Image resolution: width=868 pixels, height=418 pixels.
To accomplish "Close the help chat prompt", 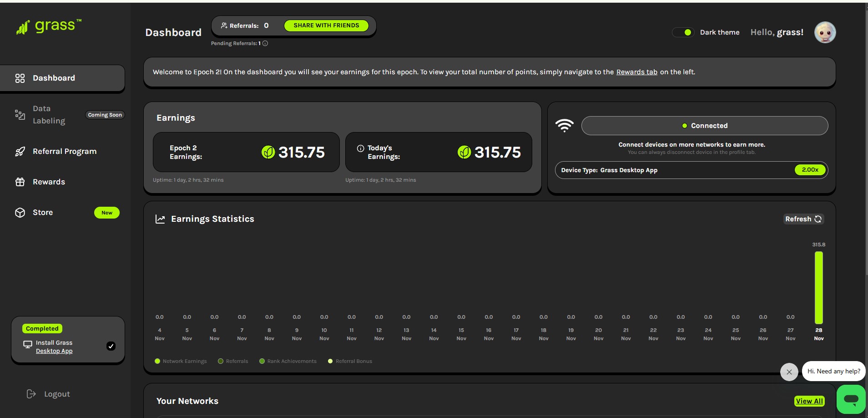I will coord(789,372).
